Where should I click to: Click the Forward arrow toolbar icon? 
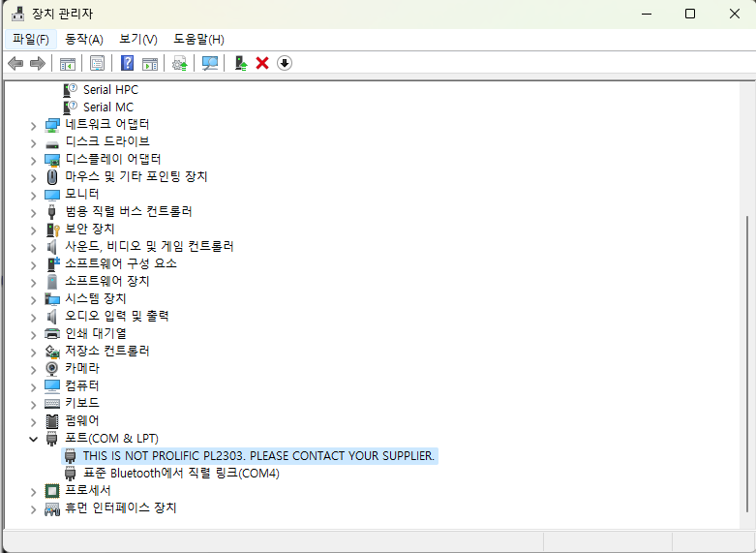pyautogui.click(x=37, y=63)
